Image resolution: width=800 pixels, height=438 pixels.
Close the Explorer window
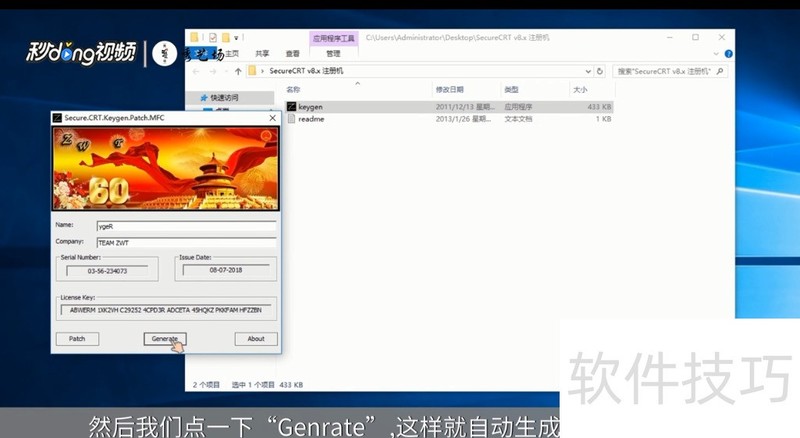coord(721,37)
